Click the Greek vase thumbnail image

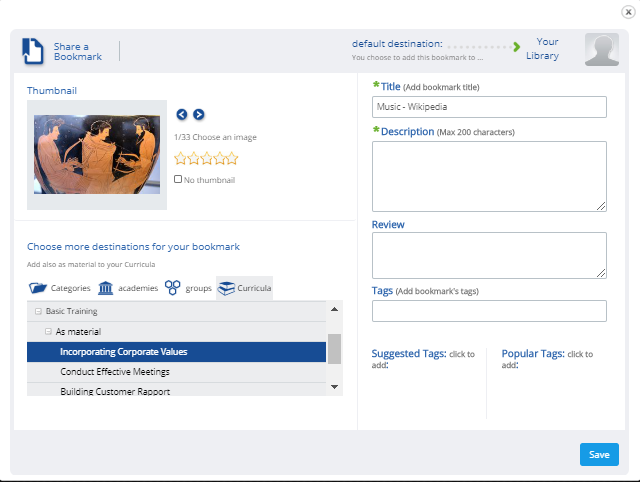[x=97, y=154]
